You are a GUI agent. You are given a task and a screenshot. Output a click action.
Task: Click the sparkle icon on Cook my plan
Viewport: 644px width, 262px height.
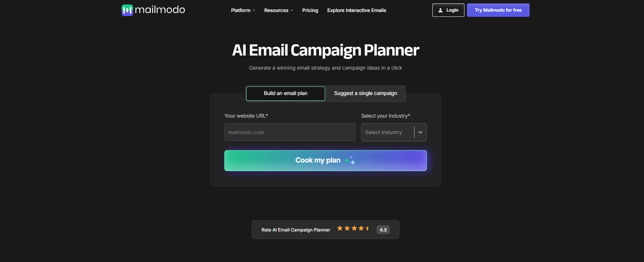(350, 160)
